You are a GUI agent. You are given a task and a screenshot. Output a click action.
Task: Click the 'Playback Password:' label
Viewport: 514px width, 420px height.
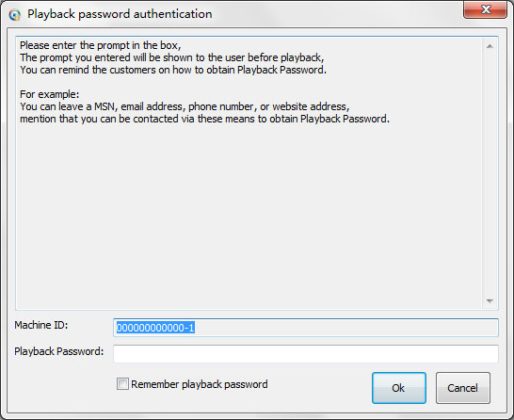click(59, 351)
